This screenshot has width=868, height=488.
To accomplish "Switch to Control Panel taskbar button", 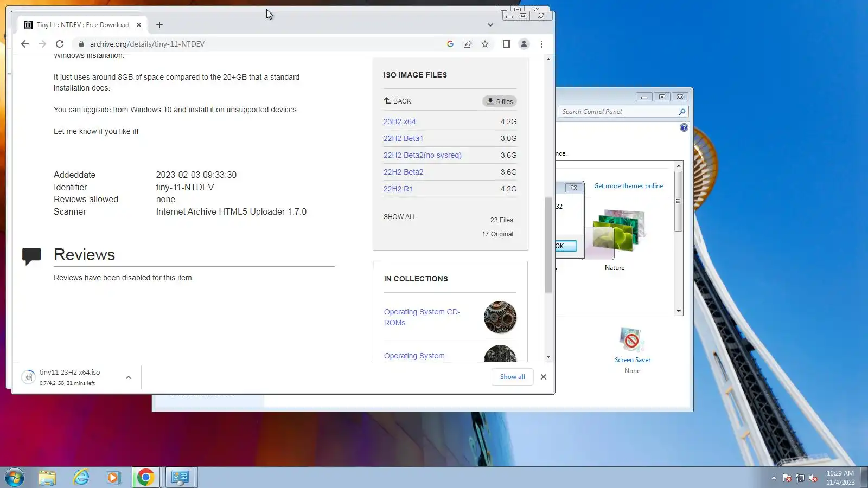I will pos(180,478).
